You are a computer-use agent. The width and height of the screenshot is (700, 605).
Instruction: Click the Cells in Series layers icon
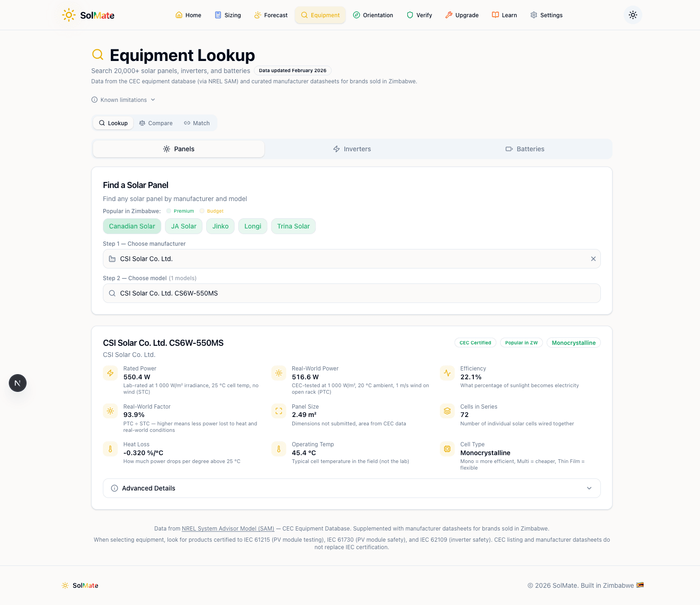pyautogui.click(x=447, y=411)
